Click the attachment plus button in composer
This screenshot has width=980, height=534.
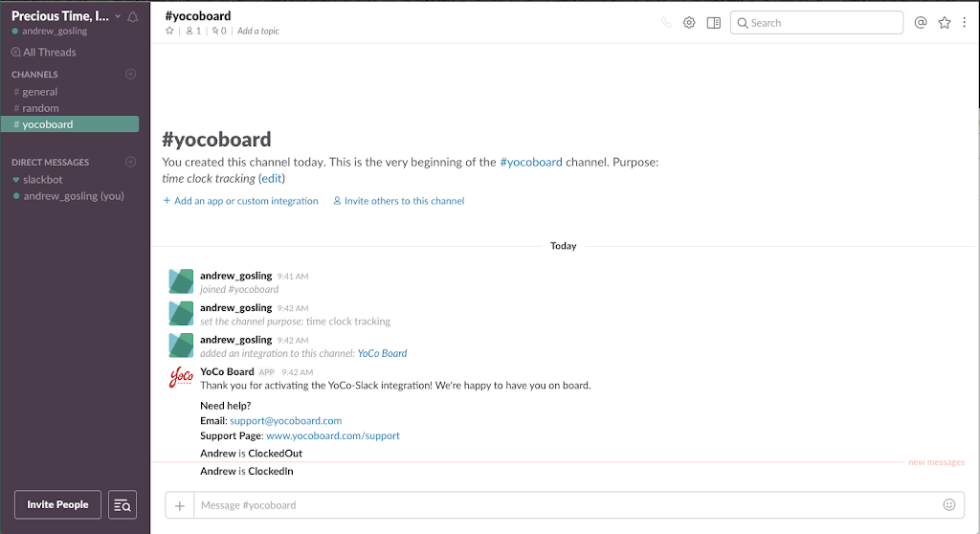179,505
